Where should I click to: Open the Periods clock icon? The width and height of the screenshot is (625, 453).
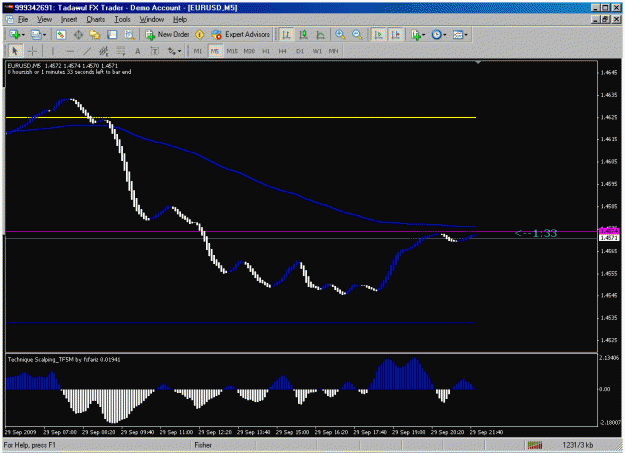pos(437,35)
